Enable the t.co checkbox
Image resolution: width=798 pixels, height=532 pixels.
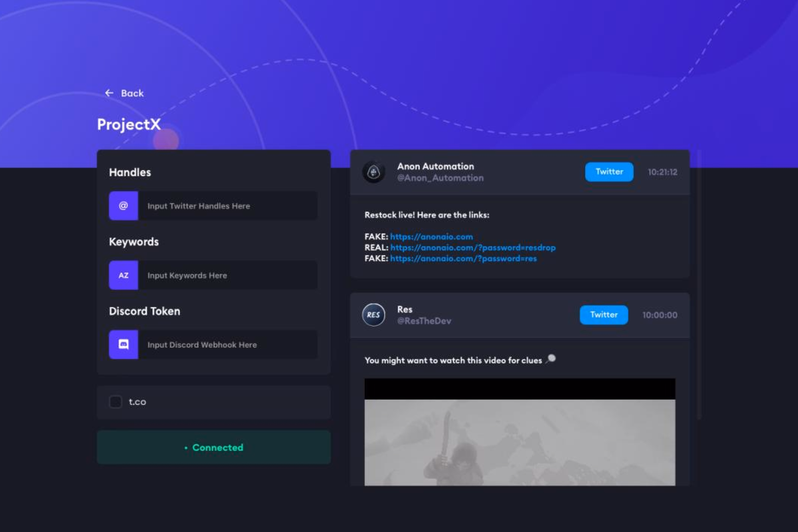pos(116,402)
